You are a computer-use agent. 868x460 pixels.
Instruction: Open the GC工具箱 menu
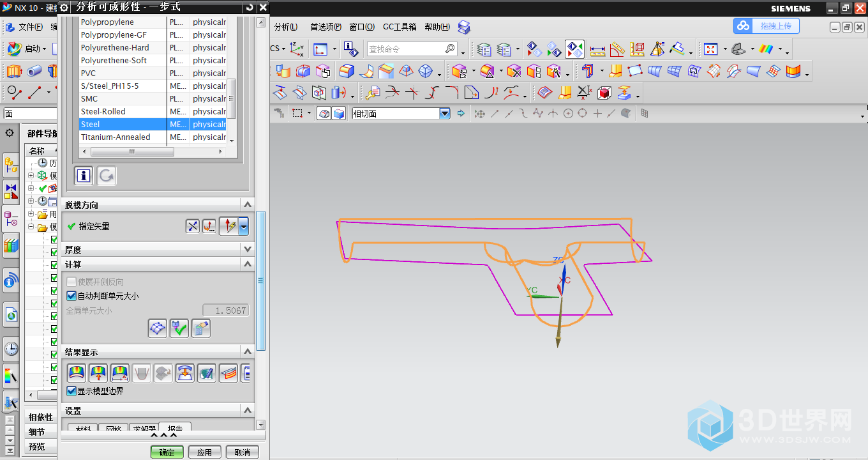[x=400, y=27]
